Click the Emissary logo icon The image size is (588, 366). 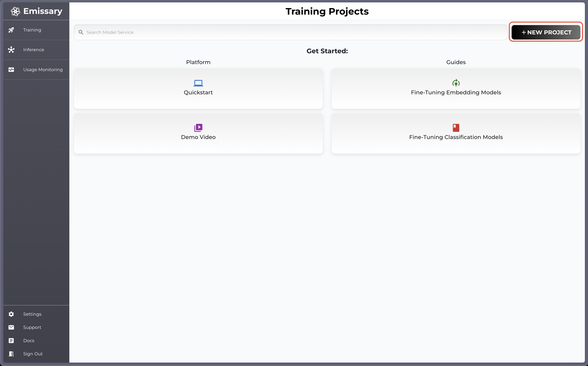(x=15, y=11)
